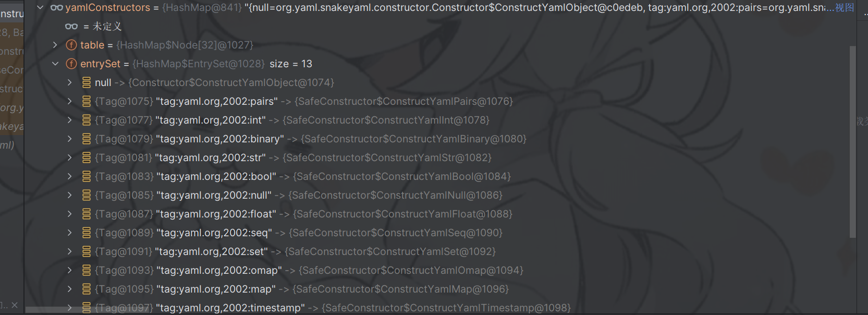Click the entry icon for the null key

click(87, 83)
